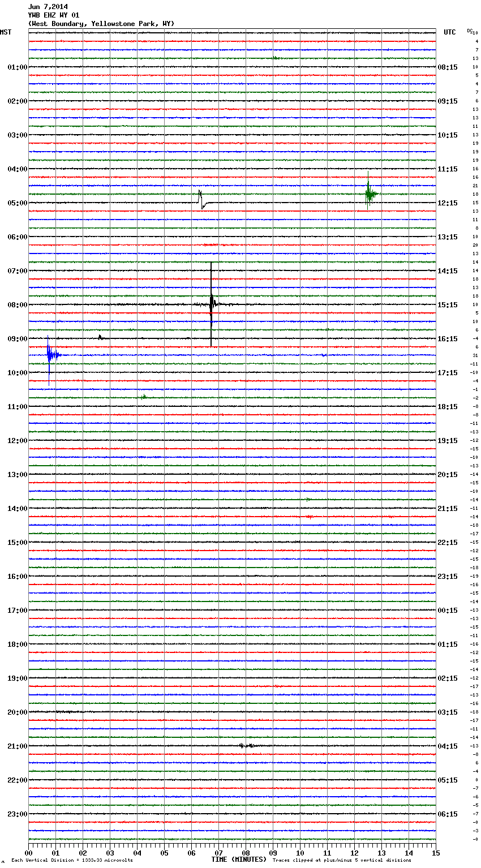Screen dimensions: 481x868
Task: Click the Traces clipped footer note
Action: click(x=342, y=861)
